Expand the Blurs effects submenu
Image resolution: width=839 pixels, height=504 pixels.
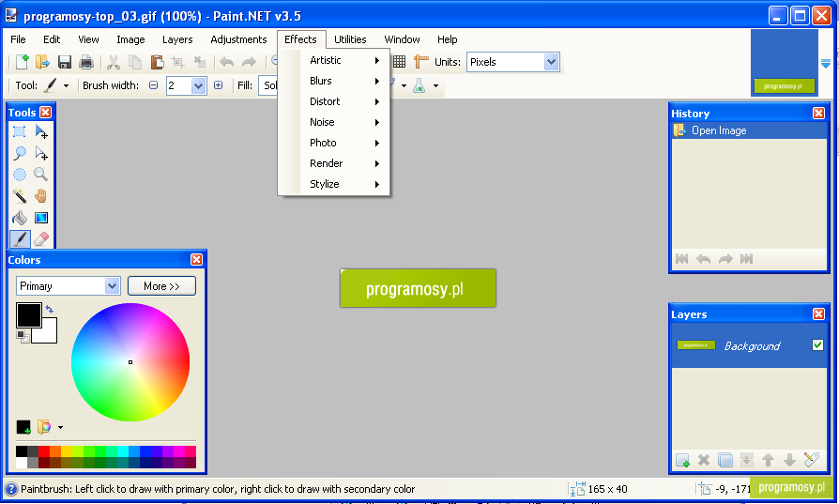[344, 81]
